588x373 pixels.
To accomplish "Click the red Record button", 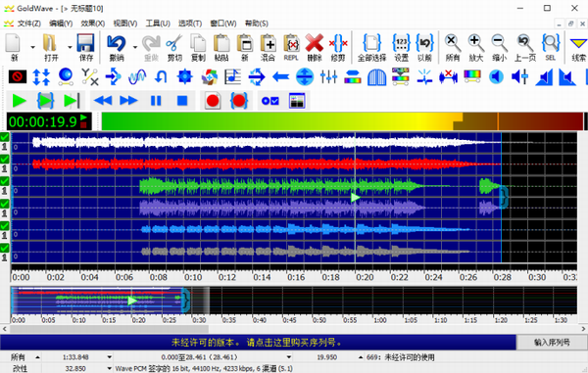I will (x=213, y=101).
